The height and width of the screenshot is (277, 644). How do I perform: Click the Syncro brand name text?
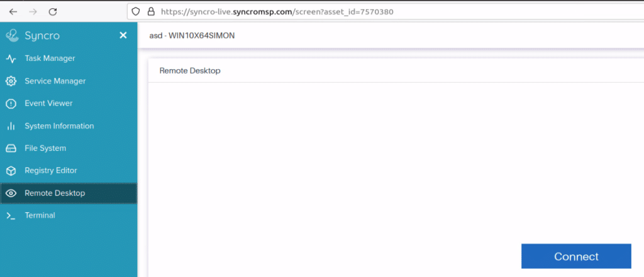(x=42, y=36)
